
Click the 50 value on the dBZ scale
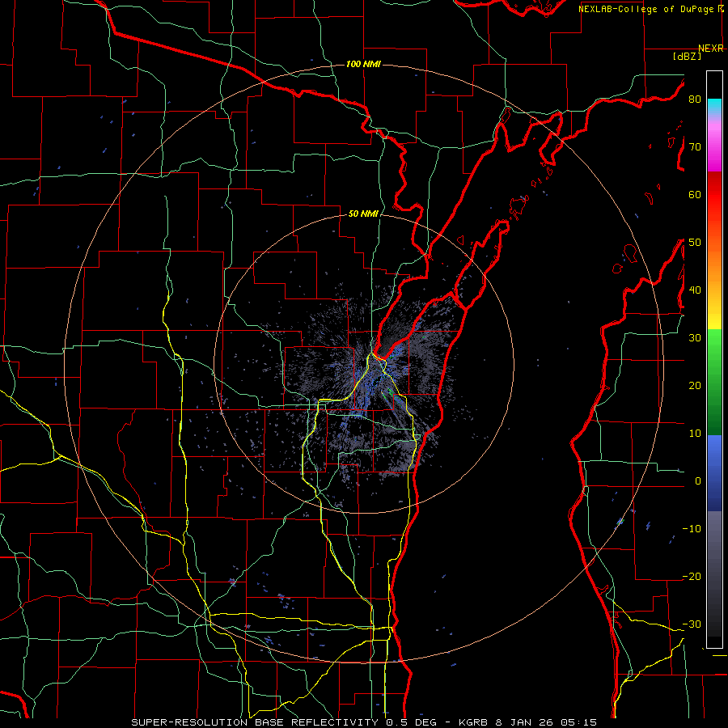pyautogui.click(x=695, y=243)
